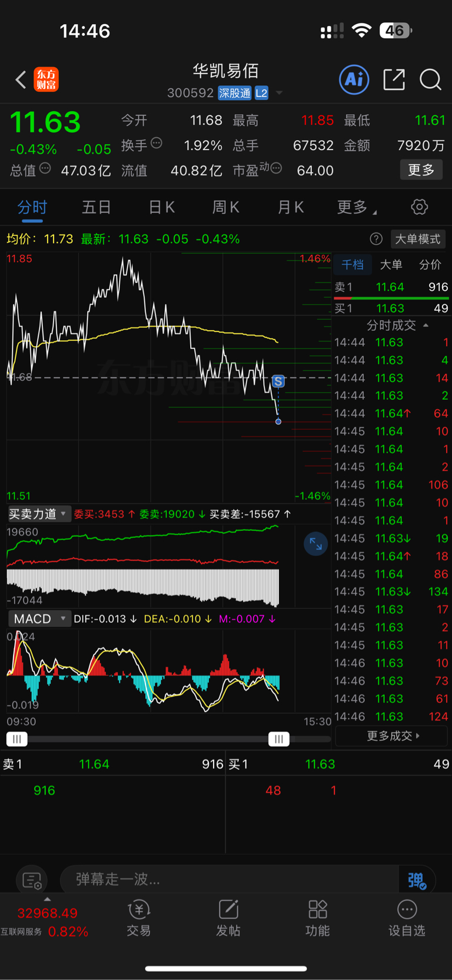Image resolution: width=452 pixels, height=980 pixels.
Task: Tap the 卖1 11.64 row in side panel
Action: [391, 287]
